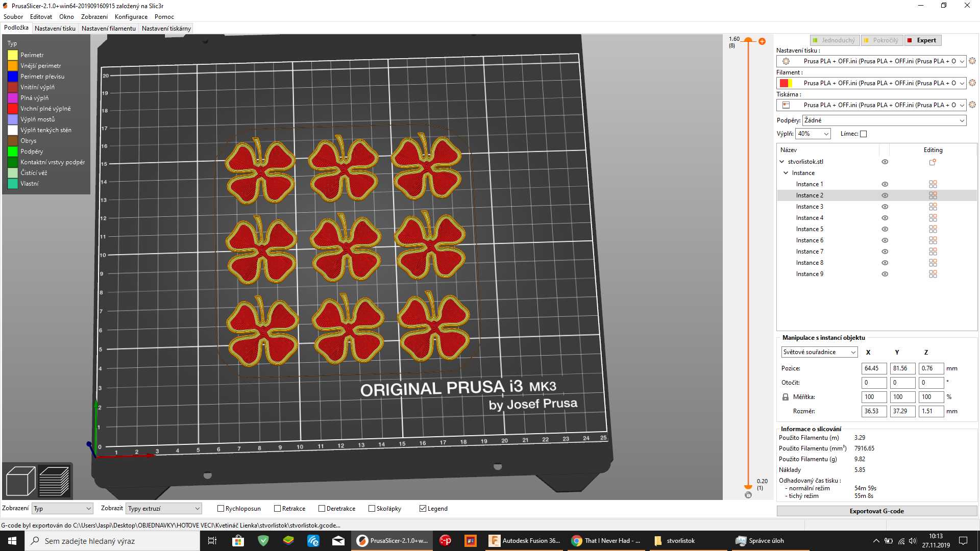Open Windows Start menu

pos(12,541)
